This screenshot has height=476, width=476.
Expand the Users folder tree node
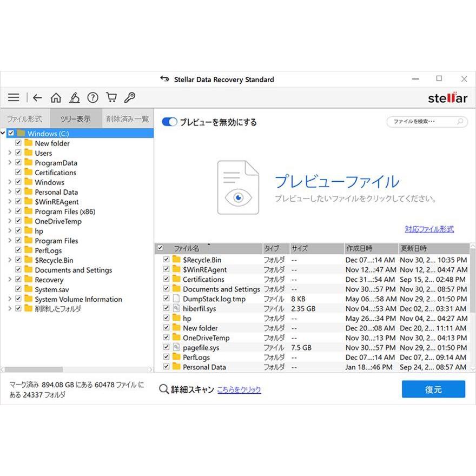coord(10,153)
